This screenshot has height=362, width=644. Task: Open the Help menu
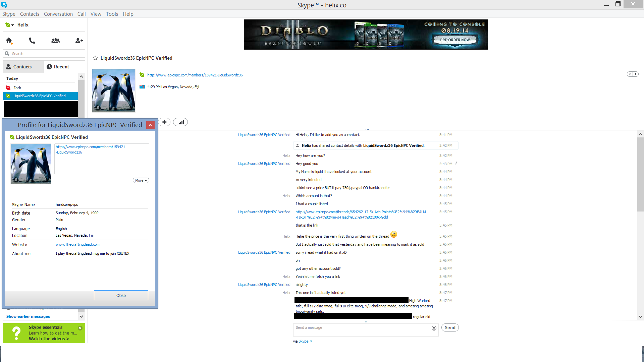pos(128,14)
